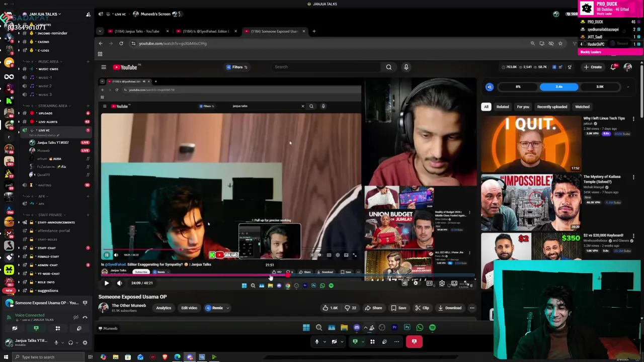Screen dimensions: 644x362
Task: Open video player settings gear
Action: (442, 284)
